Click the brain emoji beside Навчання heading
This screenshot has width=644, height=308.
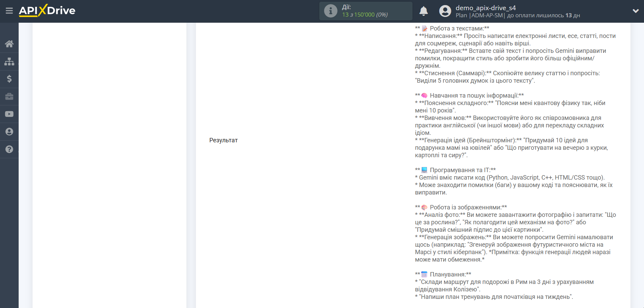click(x=424, y=96)
